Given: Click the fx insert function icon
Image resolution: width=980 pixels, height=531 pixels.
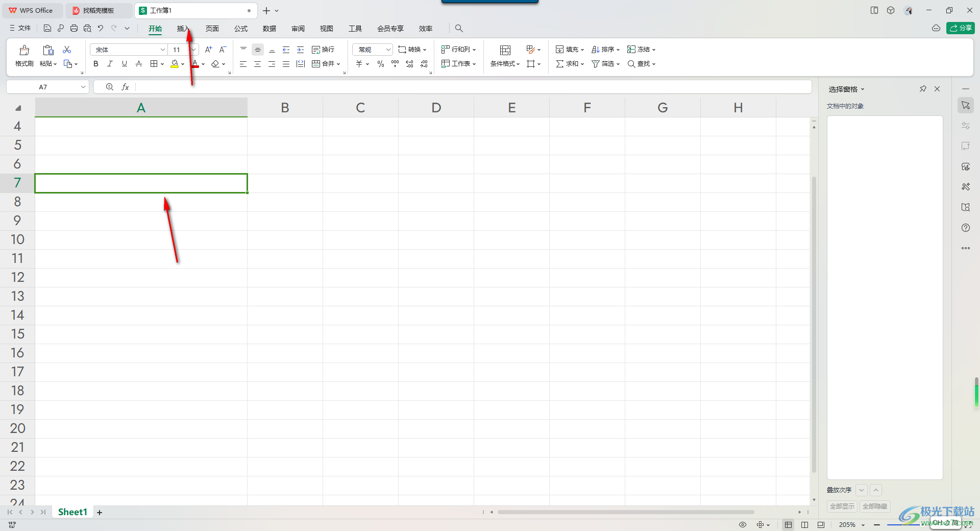Looking at the screenshot, I should [125, 87].
